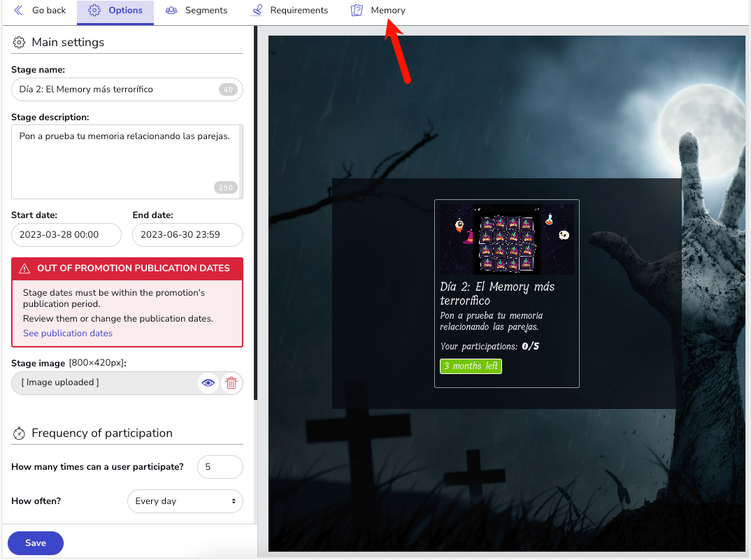Open the How often dropdown
751x560 pixels.
point(185,501)
